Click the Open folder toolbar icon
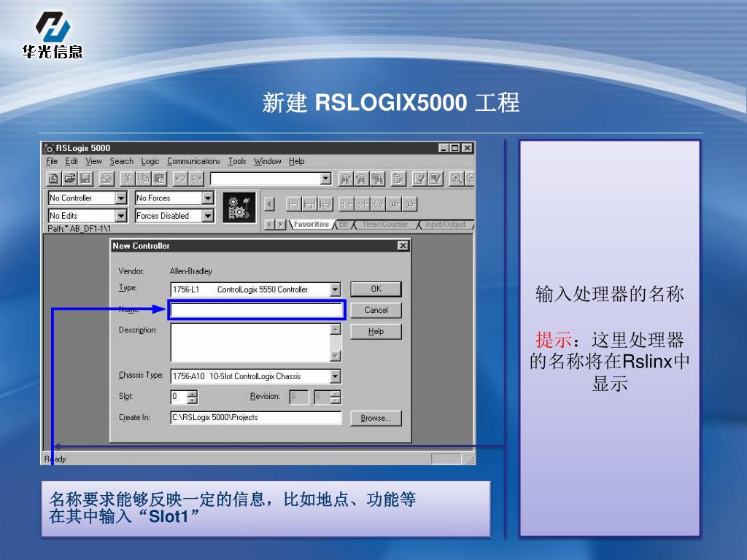The width and height of the screenshot is (747, 560). 70,179
